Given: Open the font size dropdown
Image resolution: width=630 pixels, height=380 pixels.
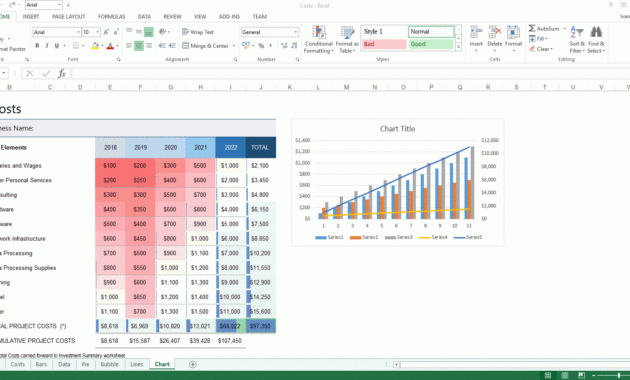Looking at the screenshot, I should pos(97,32).
